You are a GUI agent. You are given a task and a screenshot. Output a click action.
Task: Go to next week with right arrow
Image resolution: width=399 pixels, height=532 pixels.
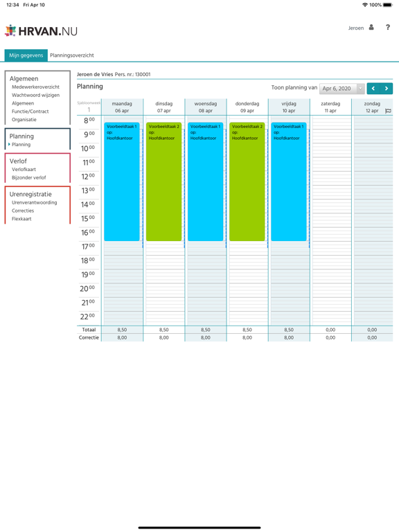coord(387,89)
